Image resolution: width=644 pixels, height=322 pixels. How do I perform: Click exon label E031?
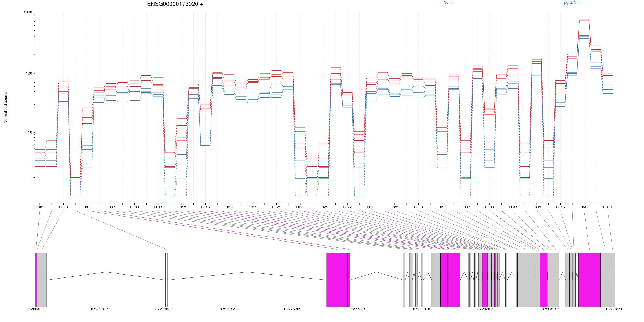(x=395, y=207)
